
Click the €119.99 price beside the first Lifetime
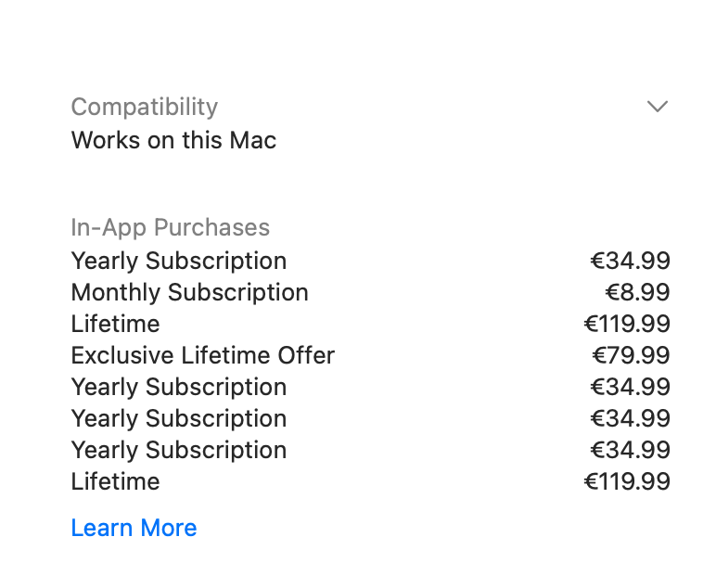pos(626,324)
